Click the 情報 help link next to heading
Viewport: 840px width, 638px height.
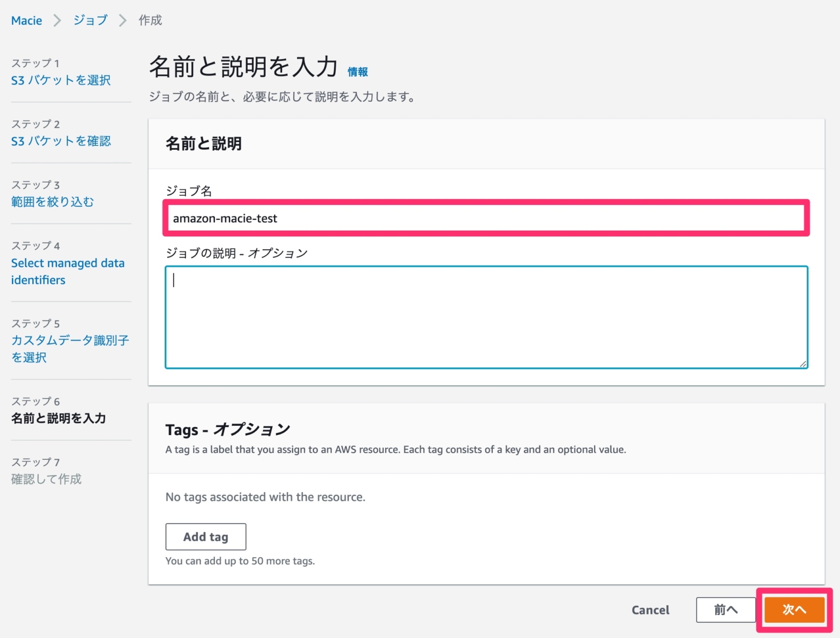[358, 71]
